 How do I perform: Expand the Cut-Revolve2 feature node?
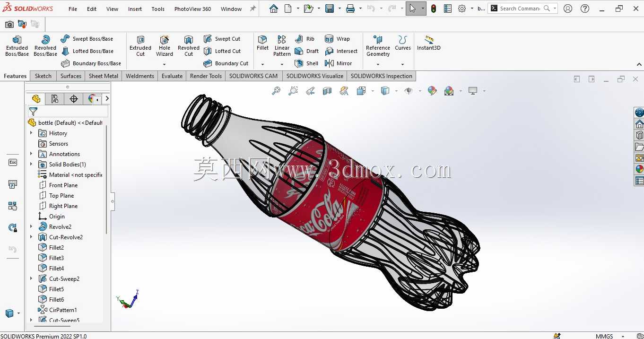31,237
